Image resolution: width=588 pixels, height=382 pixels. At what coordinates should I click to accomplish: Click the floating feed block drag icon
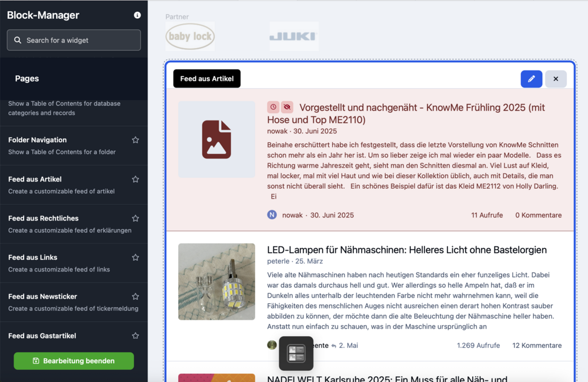[296, 354]
